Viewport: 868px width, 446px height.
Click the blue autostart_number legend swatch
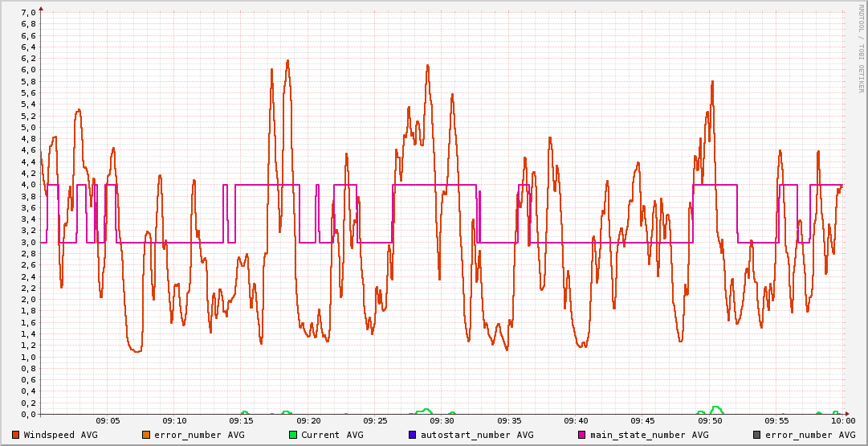tap(413, 435)
